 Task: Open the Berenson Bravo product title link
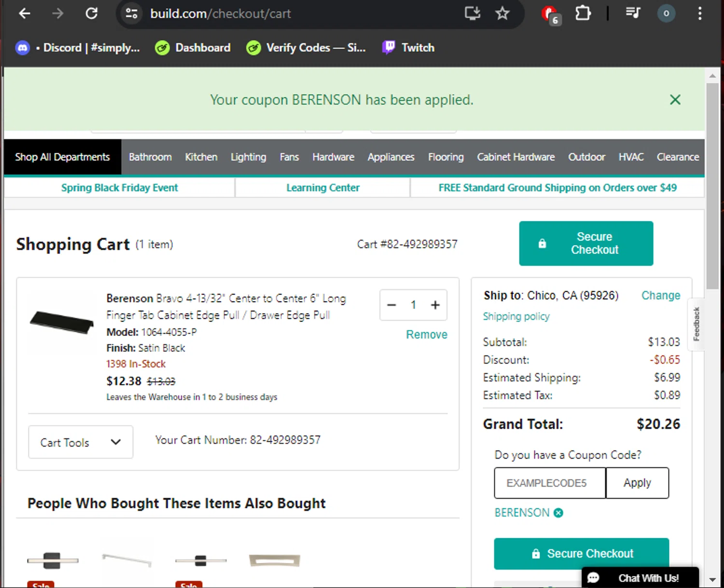click(226, 307)
